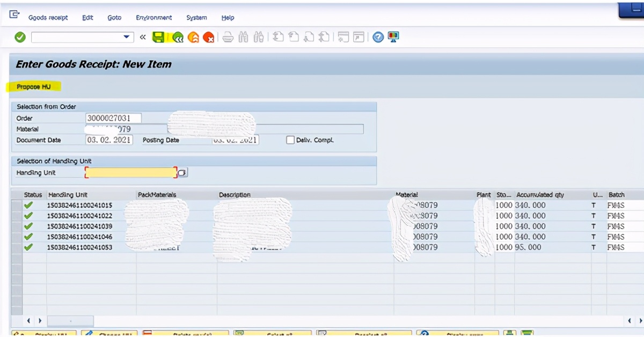The image size is (644, 337).
Task: Click the Handling Unit input field
Action: click(x=131, y=172)
